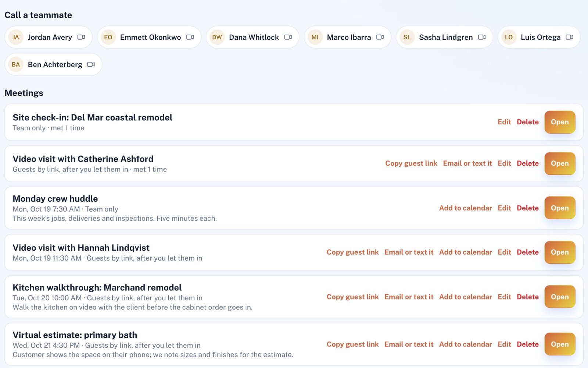This screenshot has width=588, height=368.
Task: Start video call with Emmett Okonkwo via camera icon
Action: pos(190,37)
